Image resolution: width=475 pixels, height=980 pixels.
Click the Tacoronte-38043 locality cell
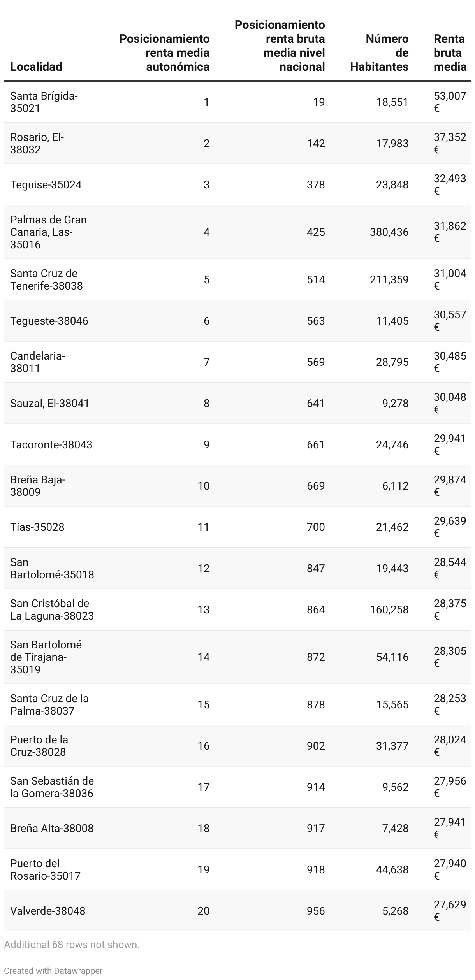tap(51, 444)
